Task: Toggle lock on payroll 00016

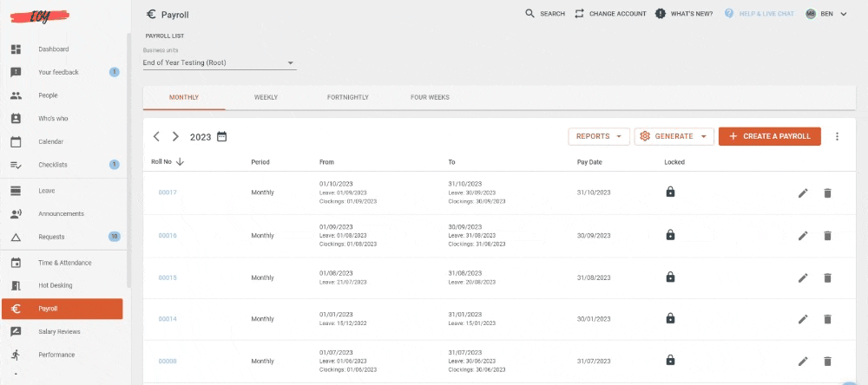Action: (670, 234)
